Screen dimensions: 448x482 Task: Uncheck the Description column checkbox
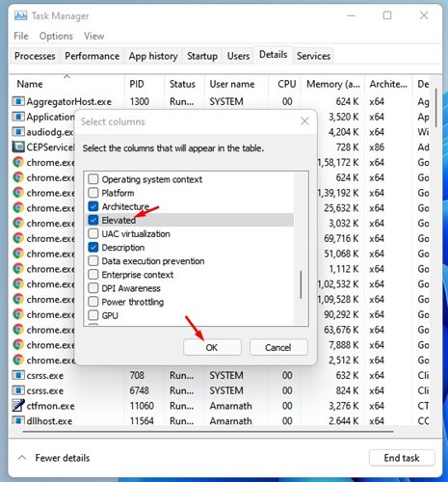point(93,248)
